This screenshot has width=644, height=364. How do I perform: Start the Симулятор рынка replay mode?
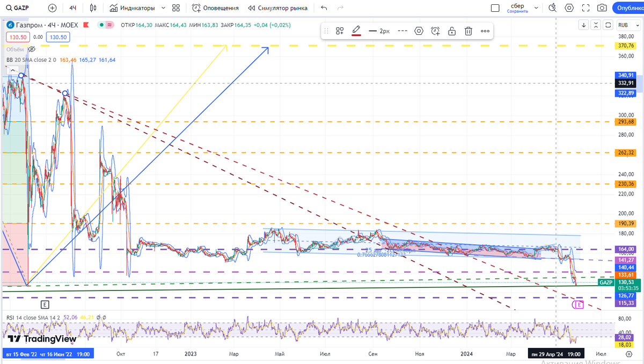point(278,8)
